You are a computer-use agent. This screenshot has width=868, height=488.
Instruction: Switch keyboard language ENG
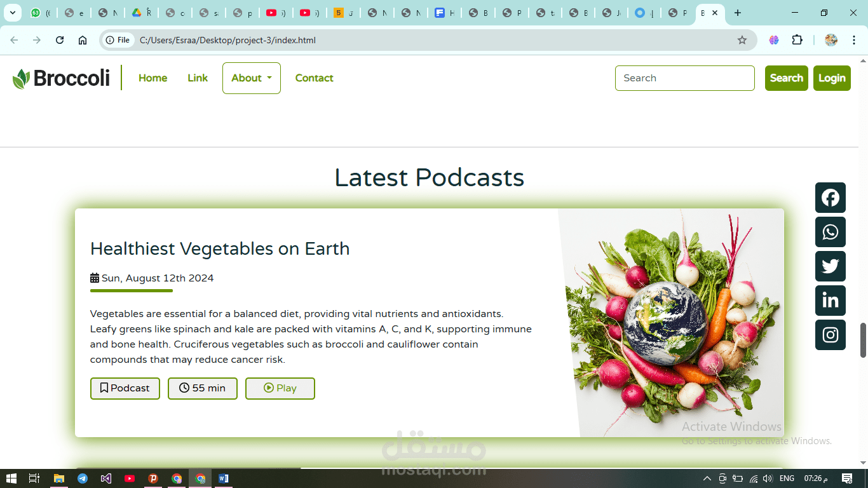point(787,478)
